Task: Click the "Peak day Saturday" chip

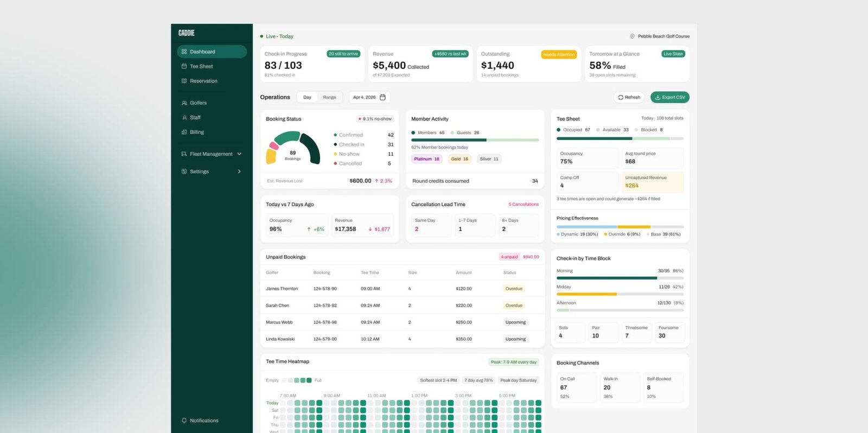Action: click(x=519, y=380)
